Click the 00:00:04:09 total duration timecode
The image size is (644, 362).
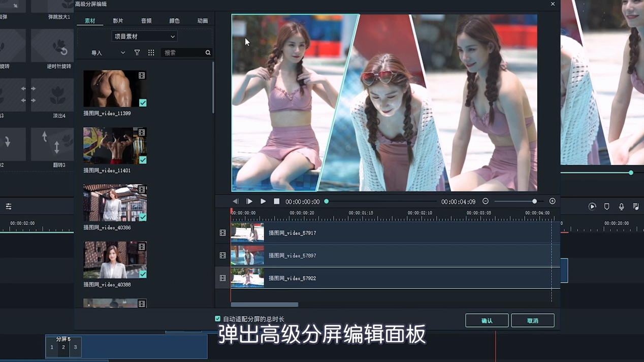pyautogui.click(x=458, y=202)
